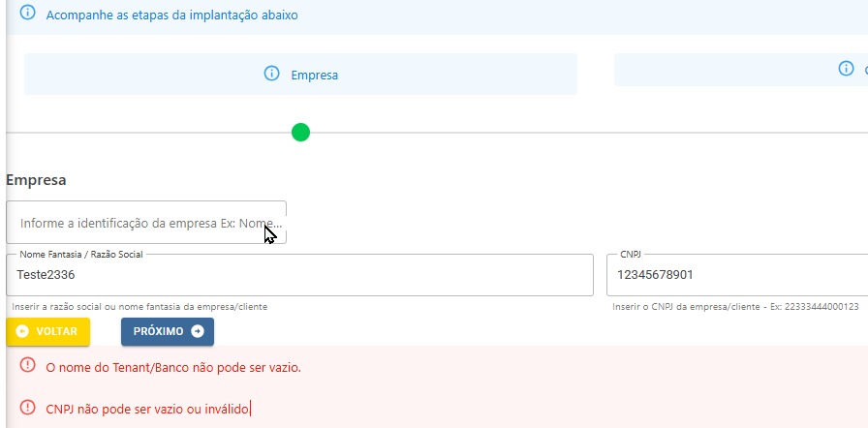This screenshot has width=868, height=428.
Task: Click the warning icon beside Tenant/Banco error
Action: [x=27, y=365]
